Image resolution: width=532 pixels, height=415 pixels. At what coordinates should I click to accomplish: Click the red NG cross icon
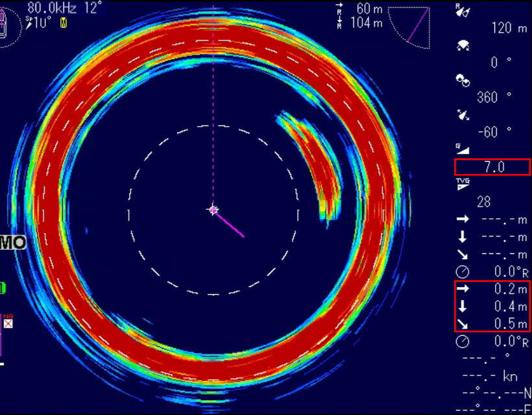[8, 323]
